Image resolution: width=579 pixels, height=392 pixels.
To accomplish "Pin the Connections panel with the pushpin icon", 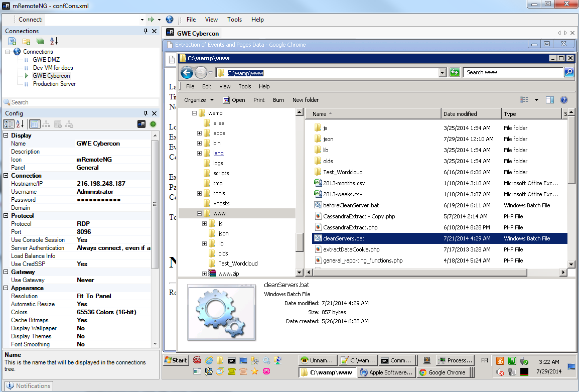I will [146, 31].
